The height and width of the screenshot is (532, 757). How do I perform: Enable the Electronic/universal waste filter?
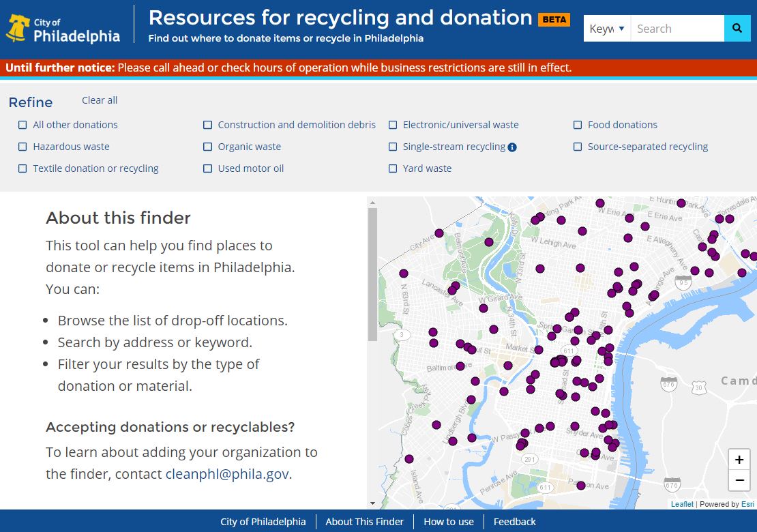pyautogui.click(x=393, y=125)
